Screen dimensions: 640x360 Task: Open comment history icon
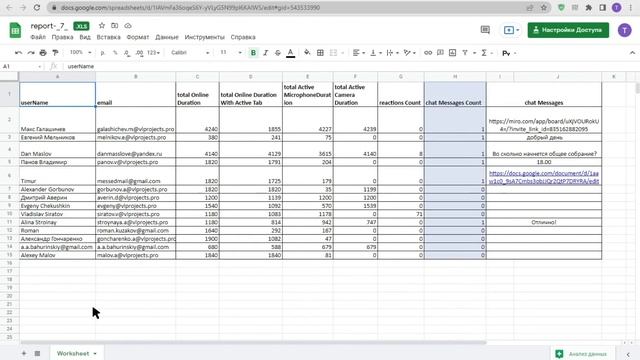coord(485,30)
